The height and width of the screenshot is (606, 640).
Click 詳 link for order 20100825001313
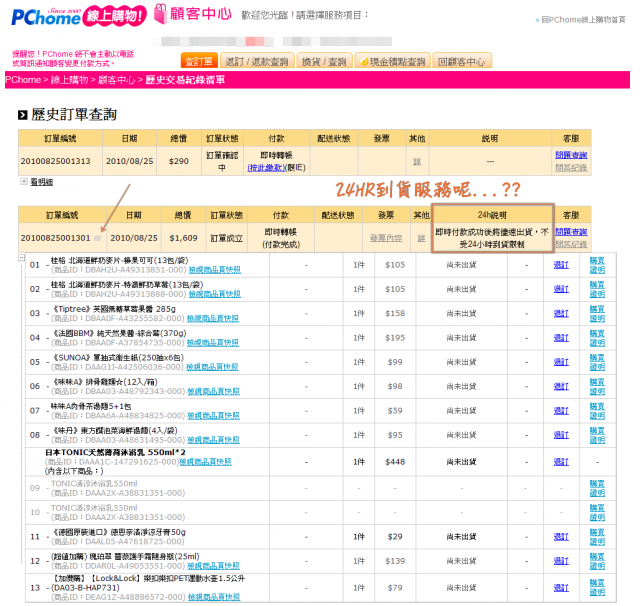(417, 162)
